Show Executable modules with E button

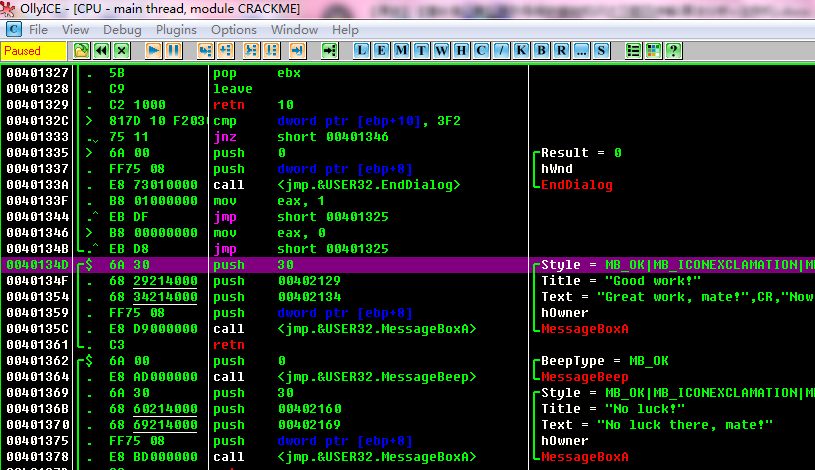point(381,50)
